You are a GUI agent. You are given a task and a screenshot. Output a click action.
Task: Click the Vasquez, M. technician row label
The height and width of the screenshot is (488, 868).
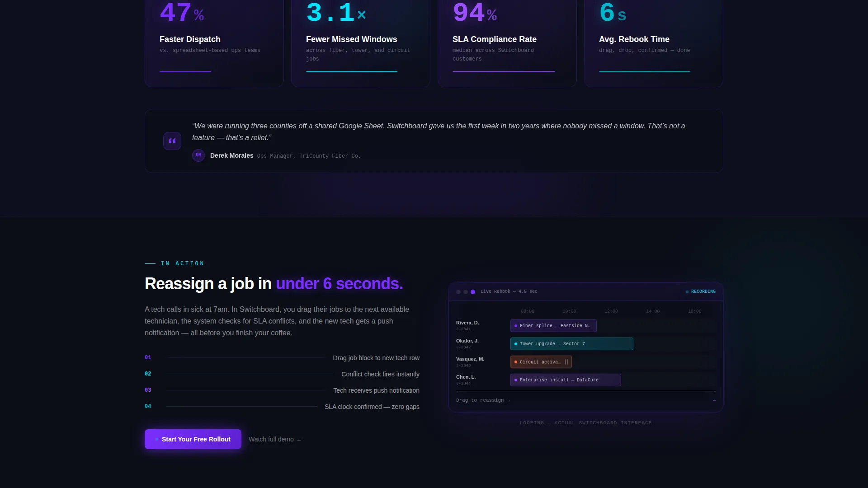470,359
